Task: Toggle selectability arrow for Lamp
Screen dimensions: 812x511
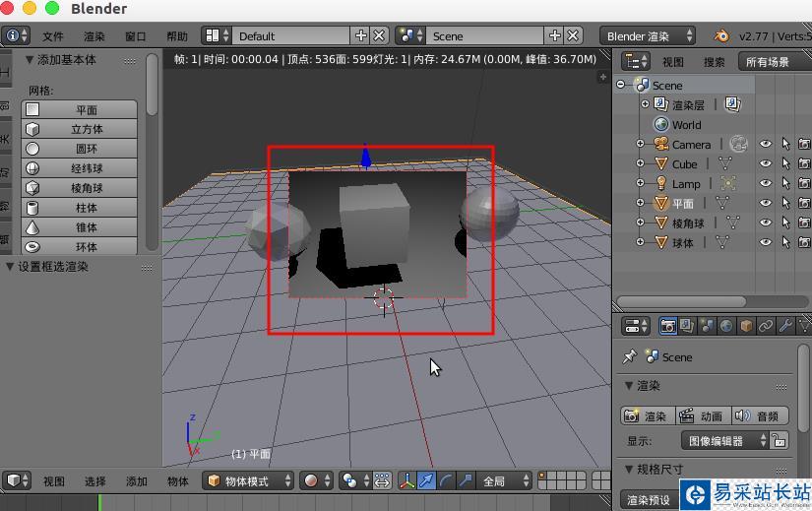Action: coord(785,183)
